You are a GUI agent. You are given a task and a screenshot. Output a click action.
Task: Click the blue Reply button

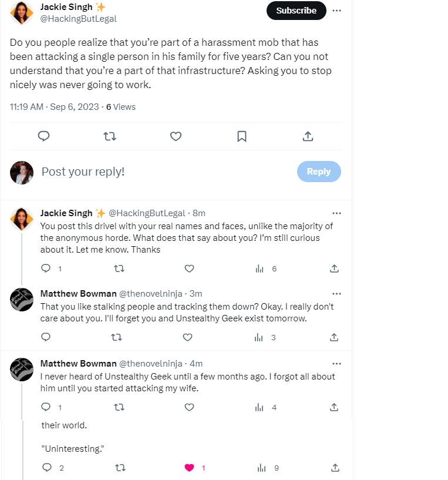(x=318, y=172)
